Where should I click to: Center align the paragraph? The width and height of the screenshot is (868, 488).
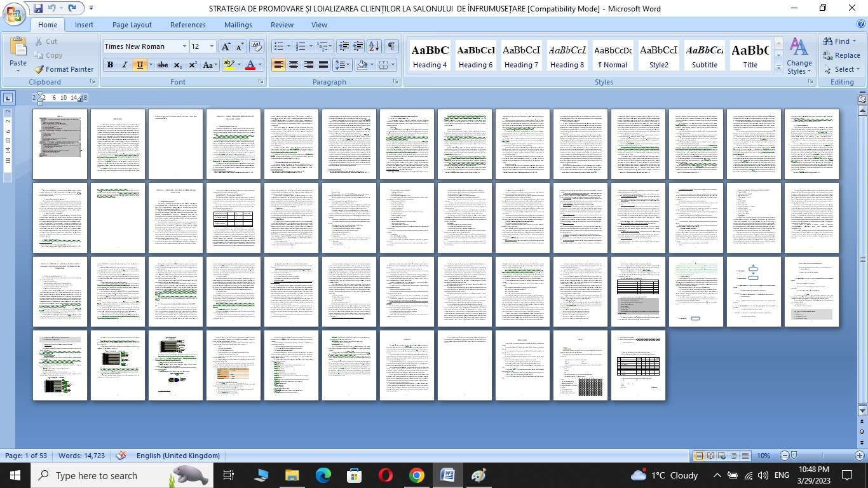294,65
